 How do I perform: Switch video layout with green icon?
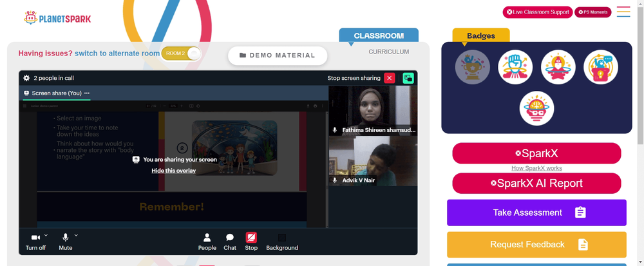coord(408,78)
